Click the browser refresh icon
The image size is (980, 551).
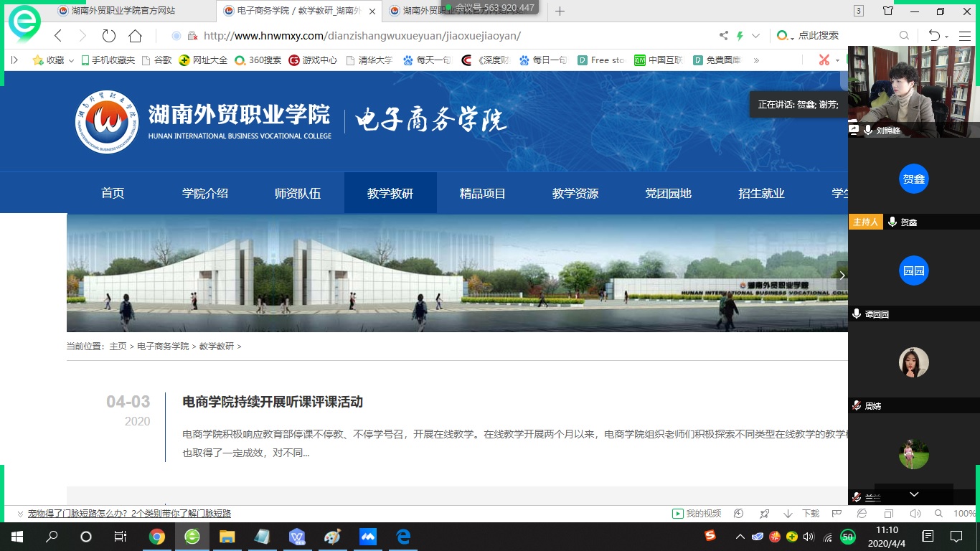click(109, 36)
